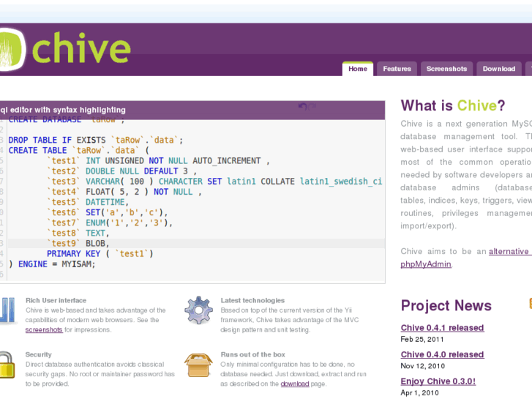This screenshot has width=532, height=399.
Task: Click the test3 VARCHAR( 100 ) line
Action: pos(214,182)
